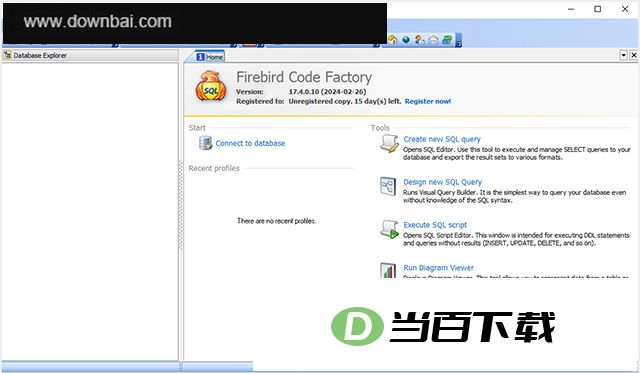Minimize the application window
The height and width of the screenshot is (374, 640).
tap(571, 9)
